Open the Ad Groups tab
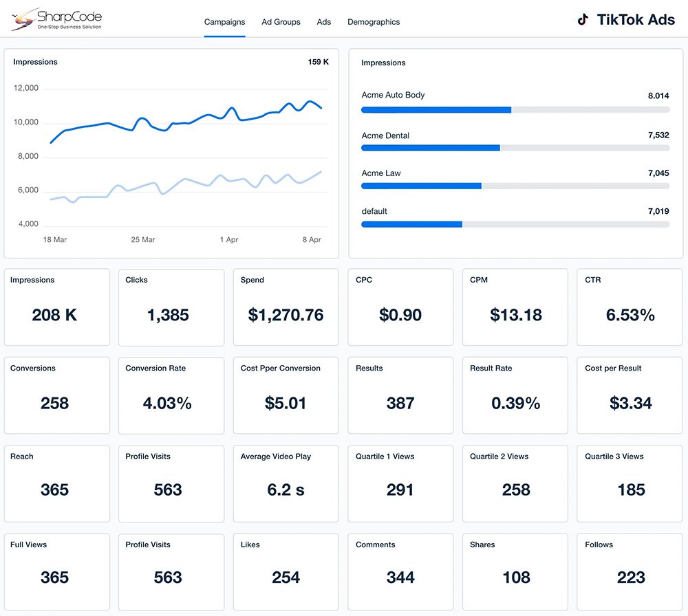 (281, 22)
